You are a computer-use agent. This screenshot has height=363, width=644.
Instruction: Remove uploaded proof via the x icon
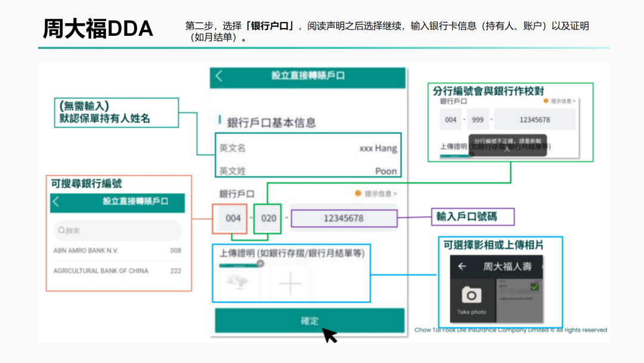[x=260, y=263]
